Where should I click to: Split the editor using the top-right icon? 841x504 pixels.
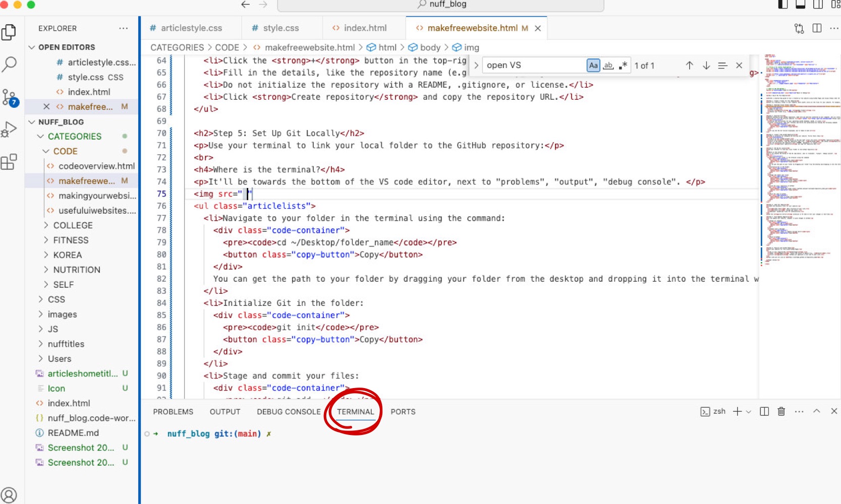817,28
